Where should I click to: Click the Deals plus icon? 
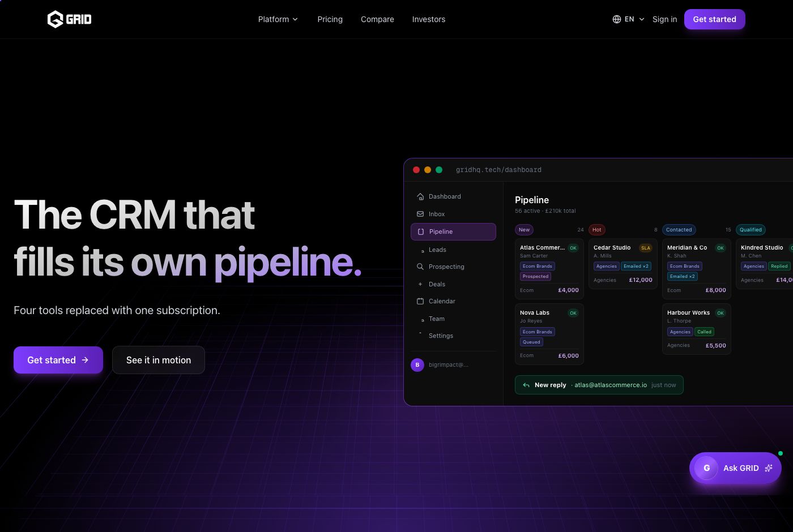pos(420,284)
